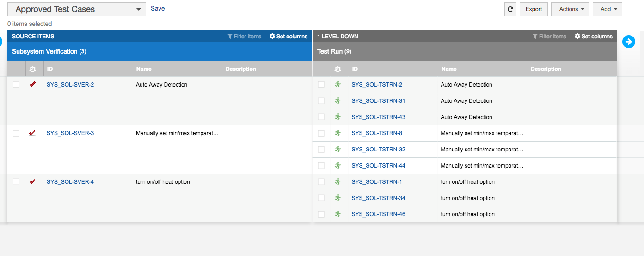Click item type column icon in Source Items header
The image size is (644, 256).
(33, 69)
